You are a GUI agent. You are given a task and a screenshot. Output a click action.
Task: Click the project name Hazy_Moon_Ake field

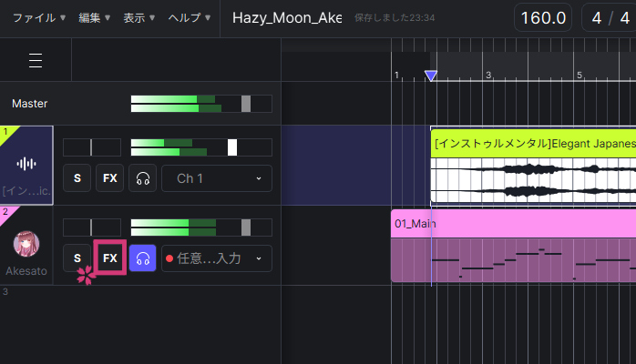[x=286, y=18]
